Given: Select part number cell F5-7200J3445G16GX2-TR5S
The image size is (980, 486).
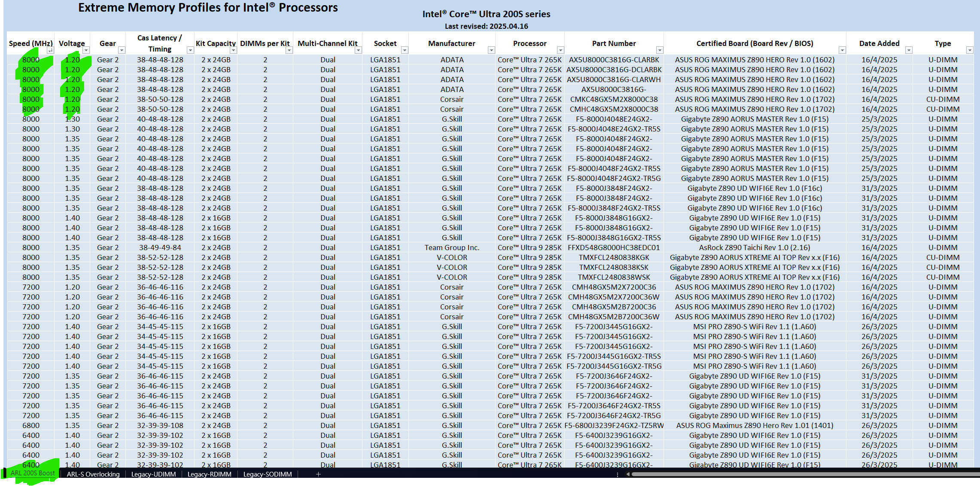Looking at the screenshot, I should [614, 356].
